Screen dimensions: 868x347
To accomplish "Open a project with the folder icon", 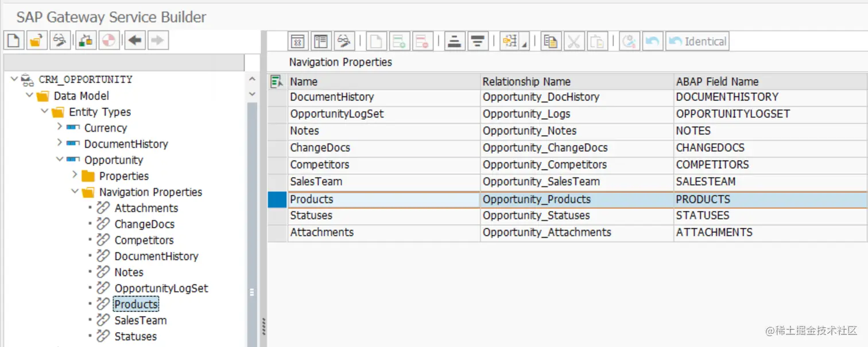I will coord(37,40).
